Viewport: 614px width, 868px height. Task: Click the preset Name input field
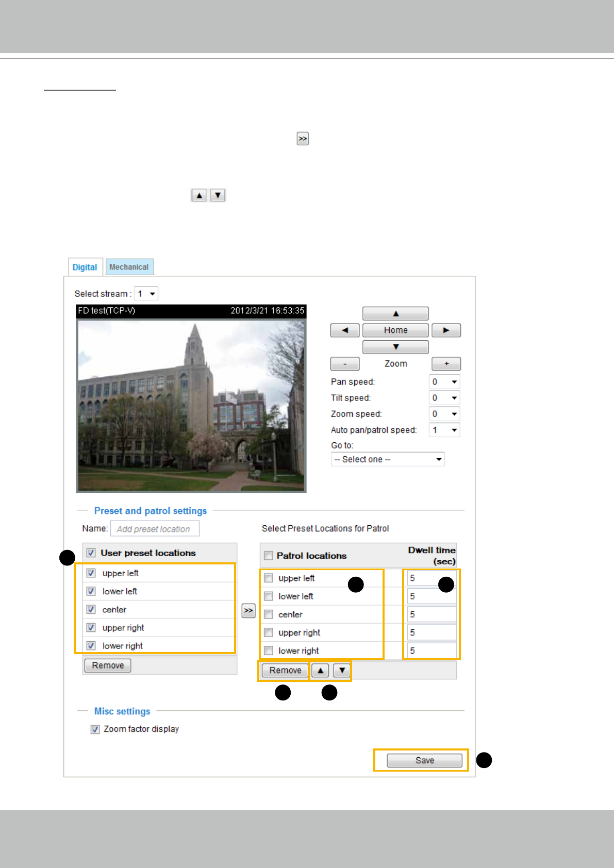tap(155, 529)
